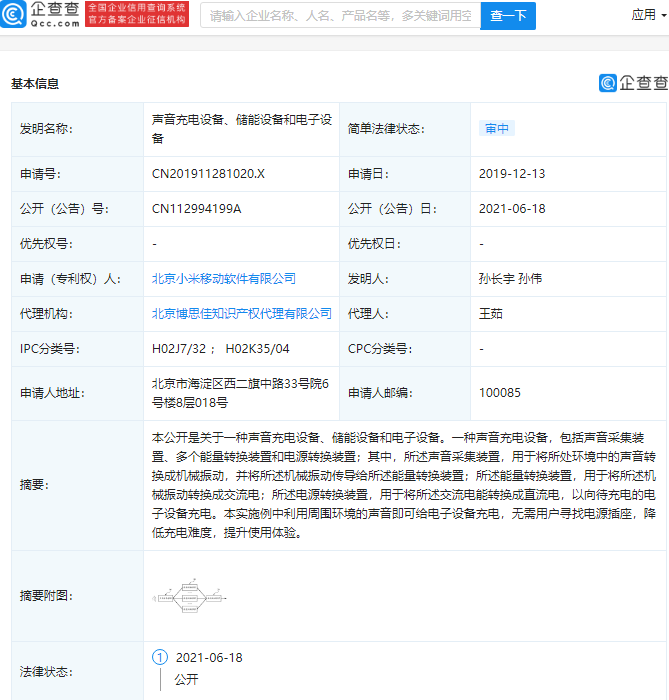Click the 申请人邮编 label cell

(405, 393)
